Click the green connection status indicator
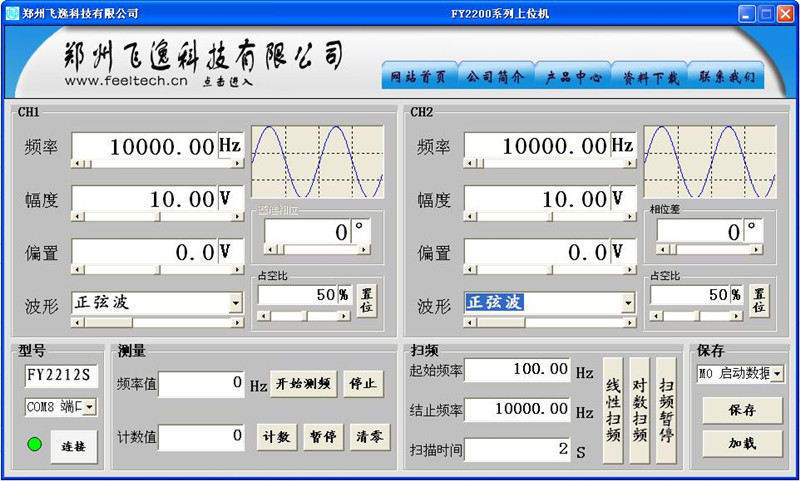Viewport: 800px width, 481px height. coord(34,444)
